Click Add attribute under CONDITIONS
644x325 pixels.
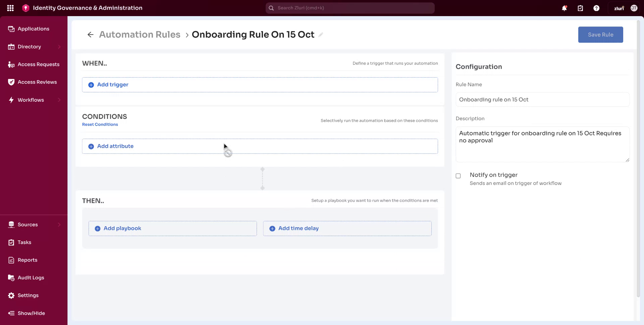pos(115,146)
